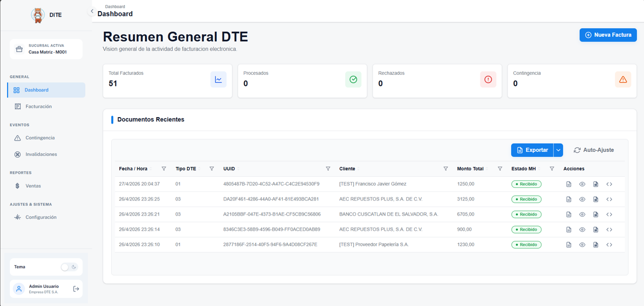Click the code icon in the first table row
The width and height of the screenshot is (644, 306).
(x=609, y=184)
